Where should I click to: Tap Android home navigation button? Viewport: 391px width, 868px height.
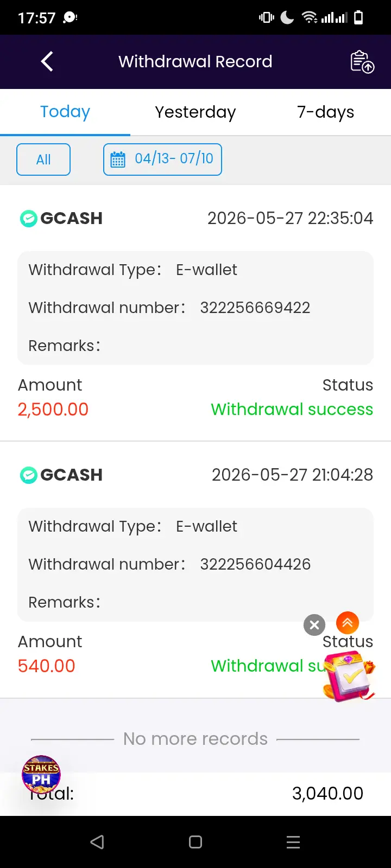(195, 842)
